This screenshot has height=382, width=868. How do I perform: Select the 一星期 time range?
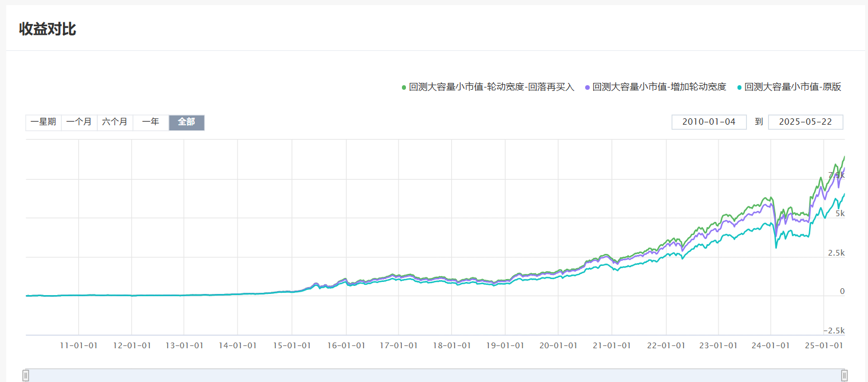[x=44, y=122]
